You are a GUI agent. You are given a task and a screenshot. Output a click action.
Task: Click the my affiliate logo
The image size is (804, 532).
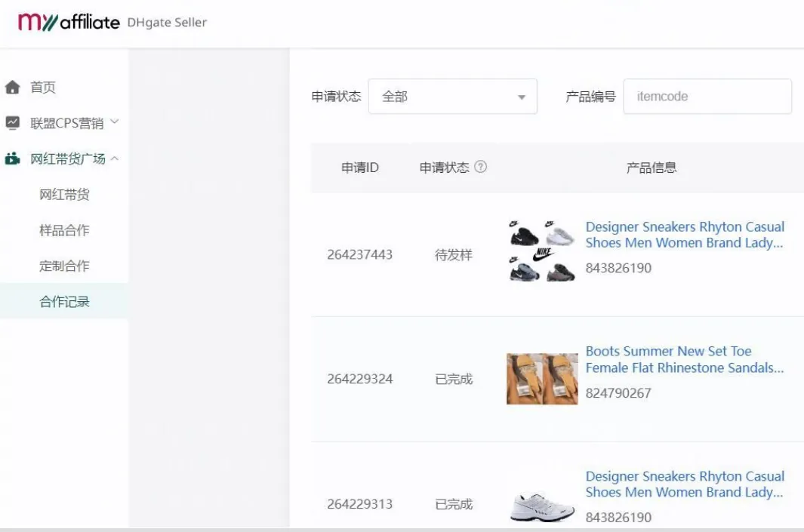69,22
